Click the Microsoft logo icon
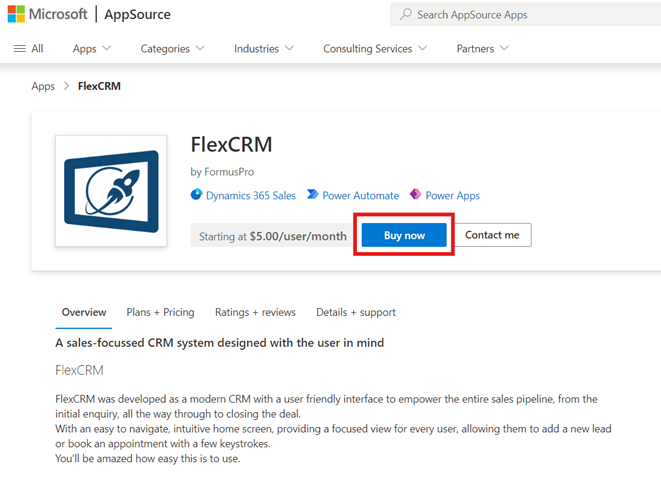The height and width of the screenshot is (480, 661). (15, 14)
